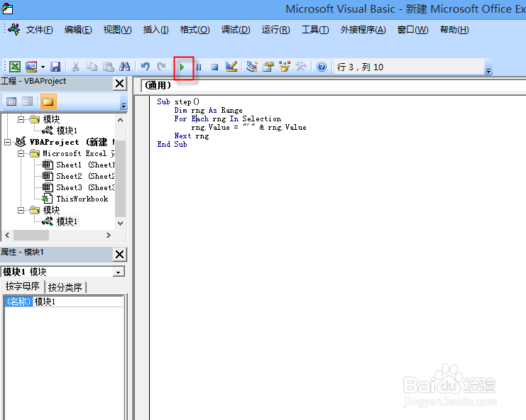
Task: Select the lower highlighted 模块1 module
Action: 67,221
